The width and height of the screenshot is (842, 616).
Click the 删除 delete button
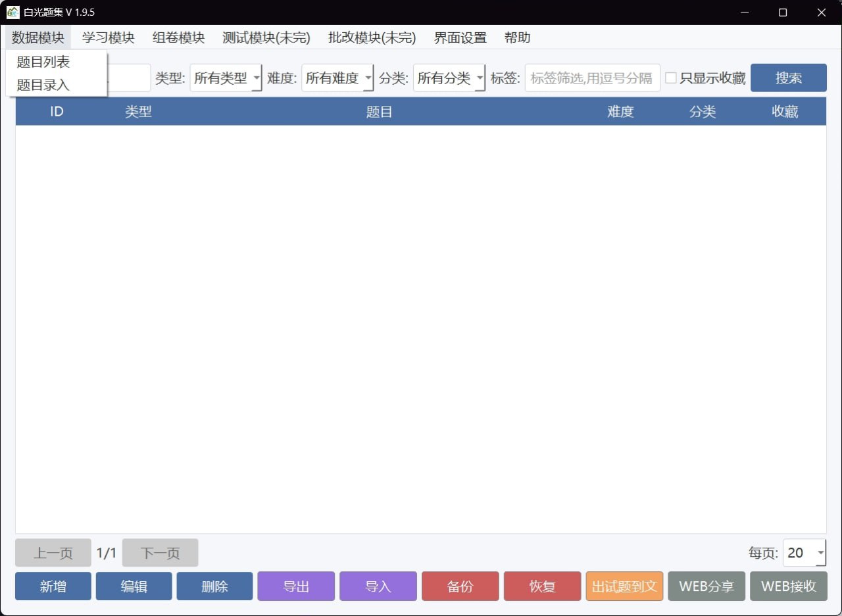coord(215,586)
